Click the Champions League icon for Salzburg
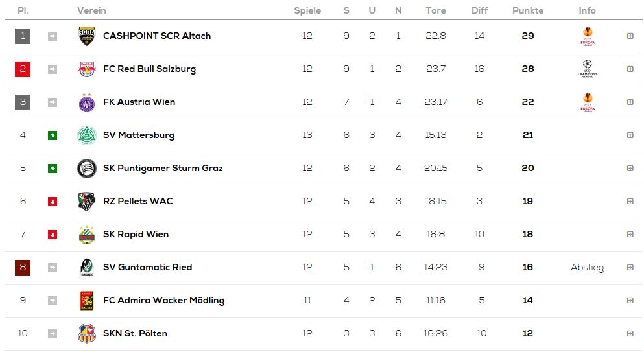This screenshot has height=352, width=644. 588,69
